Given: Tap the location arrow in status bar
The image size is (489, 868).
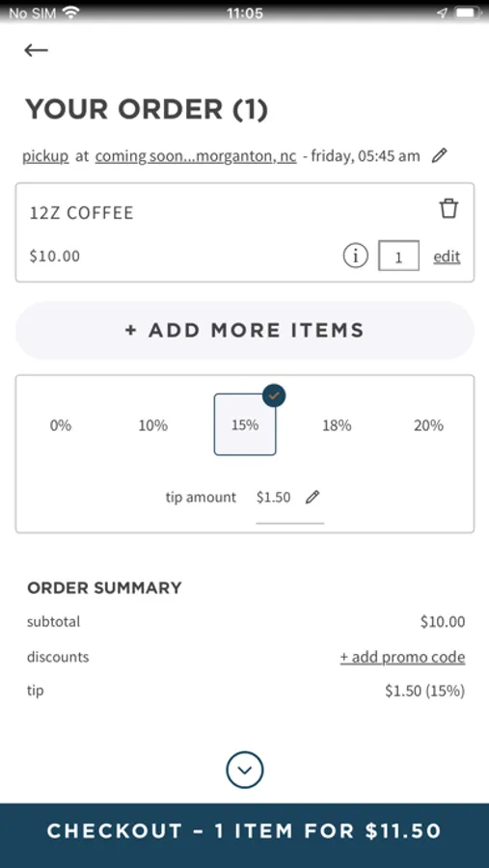Looking at the screenshot, I should tap(442, 13).
